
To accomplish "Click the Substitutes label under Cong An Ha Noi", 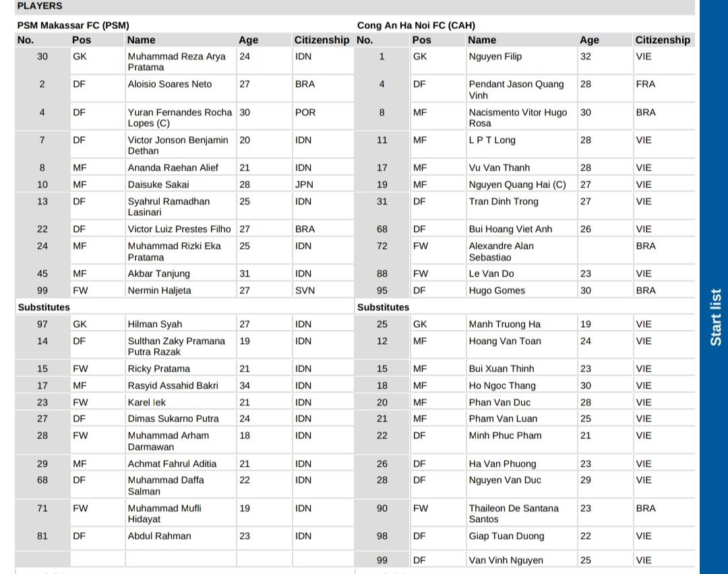I will (x=383, y=308).
